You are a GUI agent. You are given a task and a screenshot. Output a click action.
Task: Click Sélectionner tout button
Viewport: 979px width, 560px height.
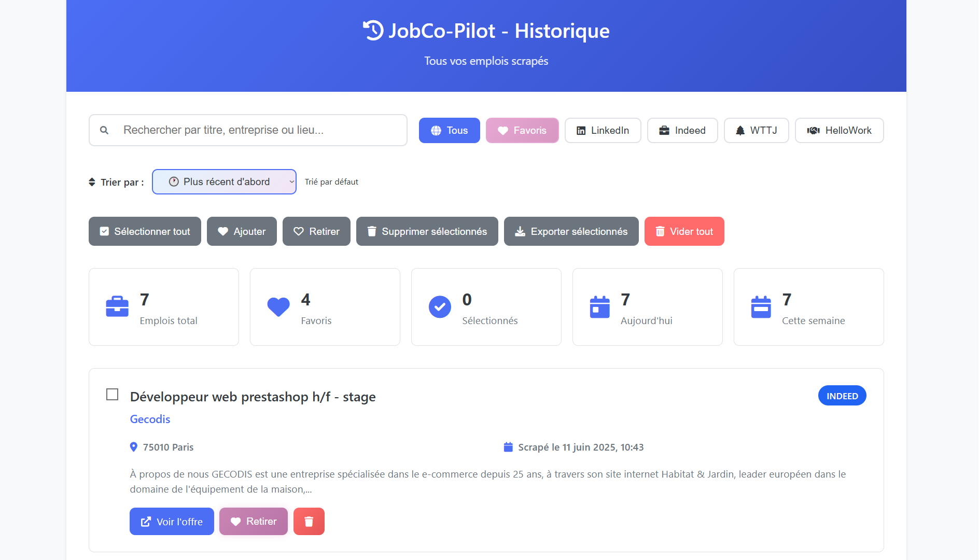[x=145, y=231]
